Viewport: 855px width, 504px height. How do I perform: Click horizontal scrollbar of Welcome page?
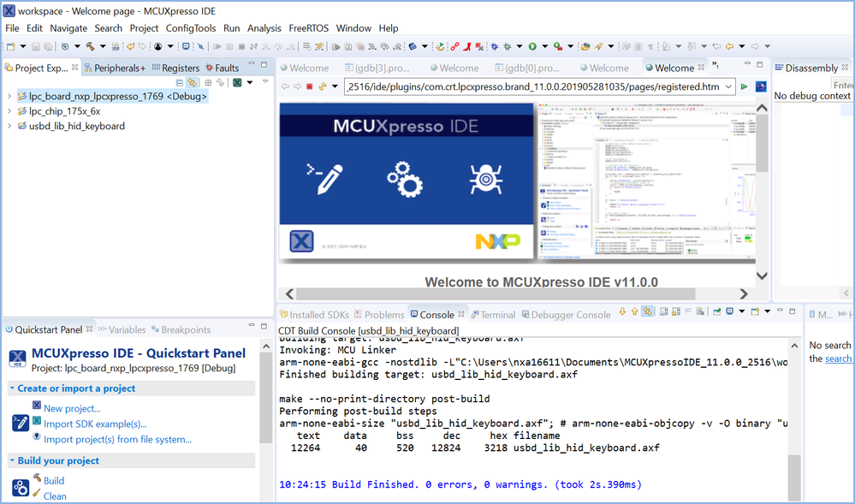496,294
